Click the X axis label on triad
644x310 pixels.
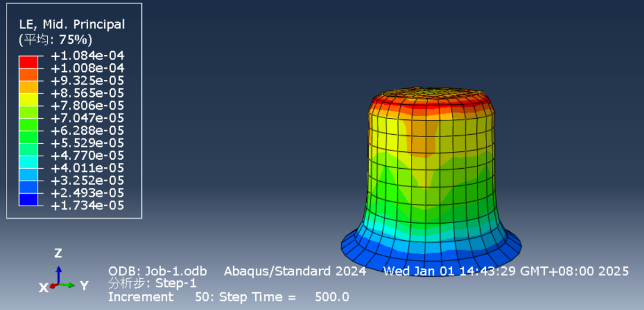coord(44,288)
